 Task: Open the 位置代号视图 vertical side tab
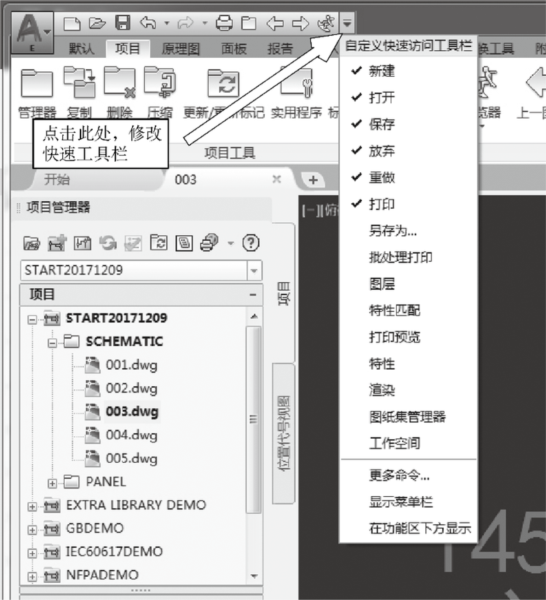[284, 434]
